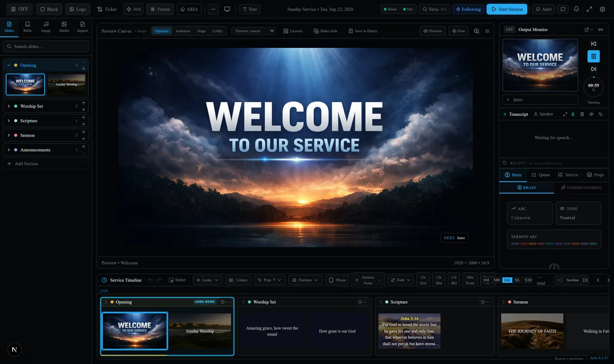Expand the Transcript panel with arrows icon
The image size is (614, 364).
click(565, 114)
